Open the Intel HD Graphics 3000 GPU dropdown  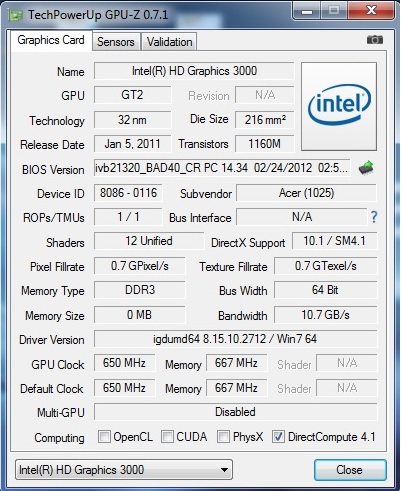point(124,470)
